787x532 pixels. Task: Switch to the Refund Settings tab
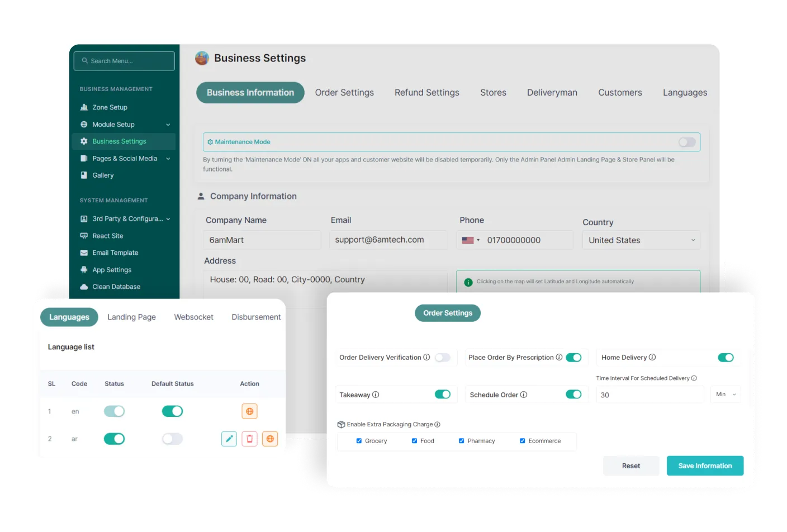426,93
